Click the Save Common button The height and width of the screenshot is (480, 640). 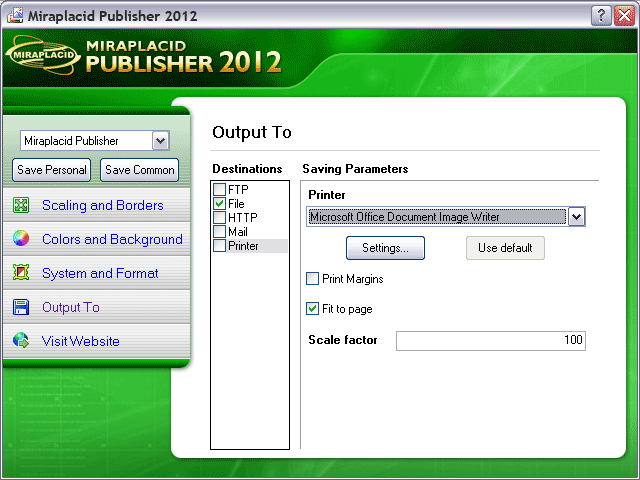pos(140,170)
